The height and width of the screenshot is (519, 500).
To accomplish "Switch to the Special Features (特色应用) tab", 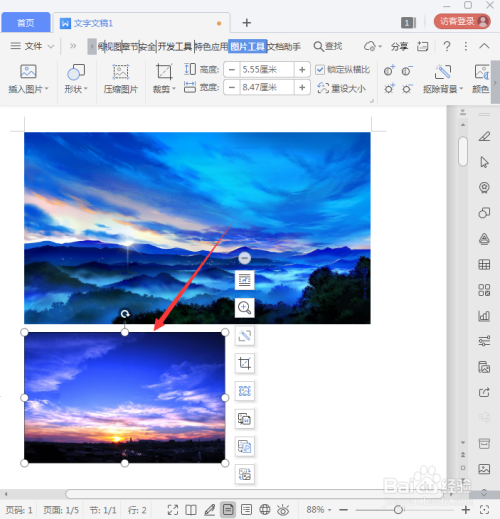I will [x=211, y=47].
